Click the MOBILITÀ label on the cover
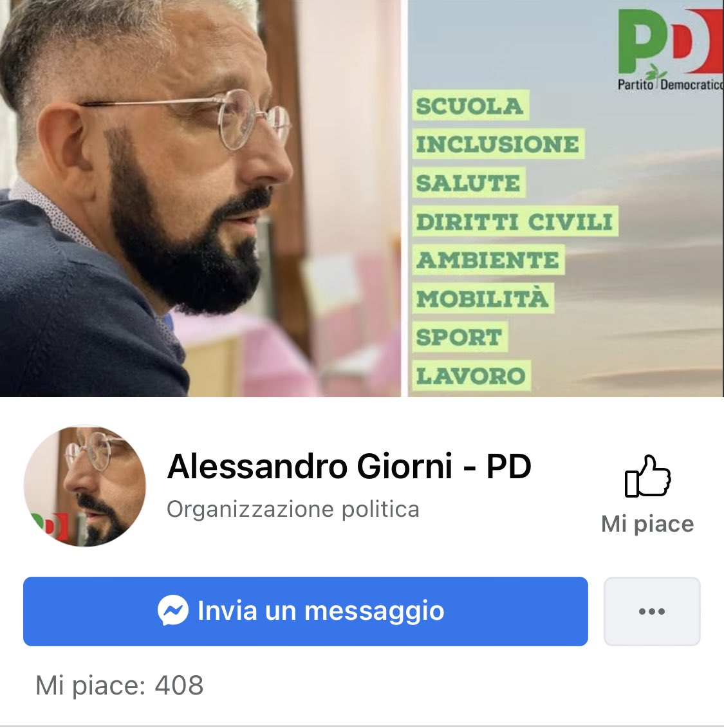The height and width of the screenshot is (728, 724). pyautogui.click(x=483, y=298)
